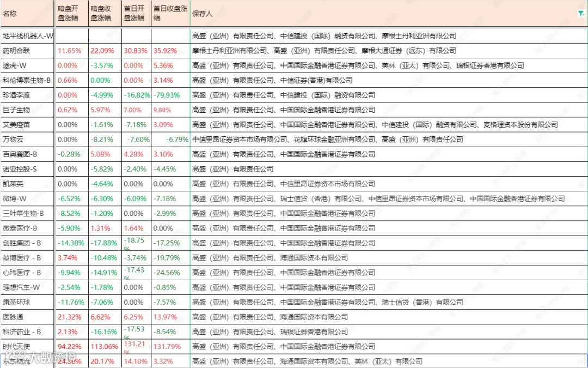The image size is (588, 368).
Task: Select the -6.79% cell in 万物云 row
Action: pos(170,140)
